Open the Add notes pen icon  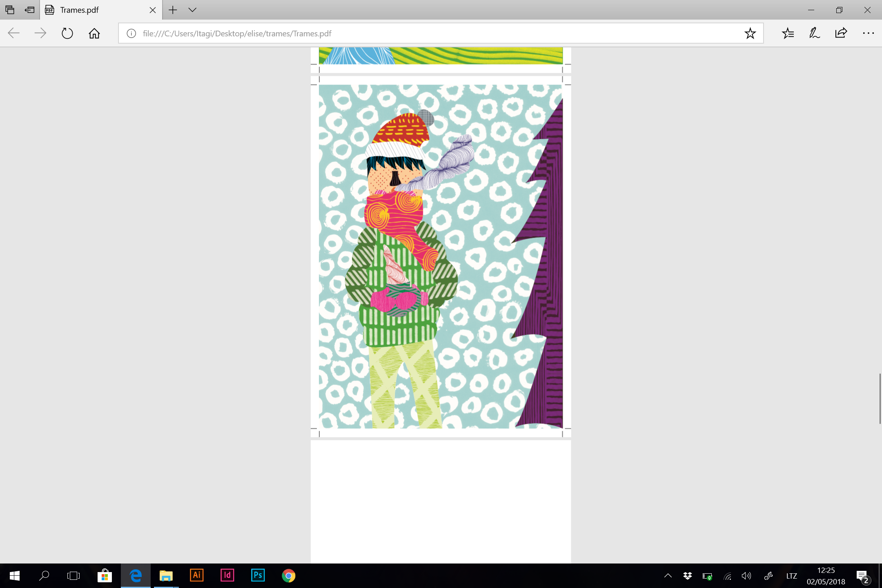(814, 33)
